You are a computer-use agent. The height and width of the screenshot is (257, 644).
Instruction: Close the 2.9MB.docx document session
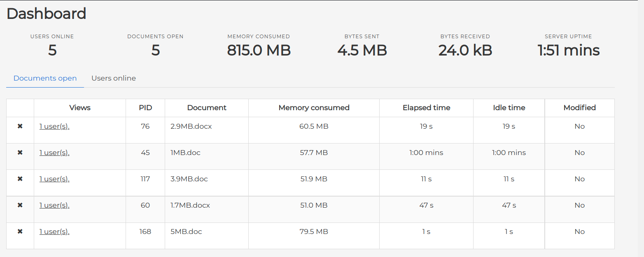point(20,126)
